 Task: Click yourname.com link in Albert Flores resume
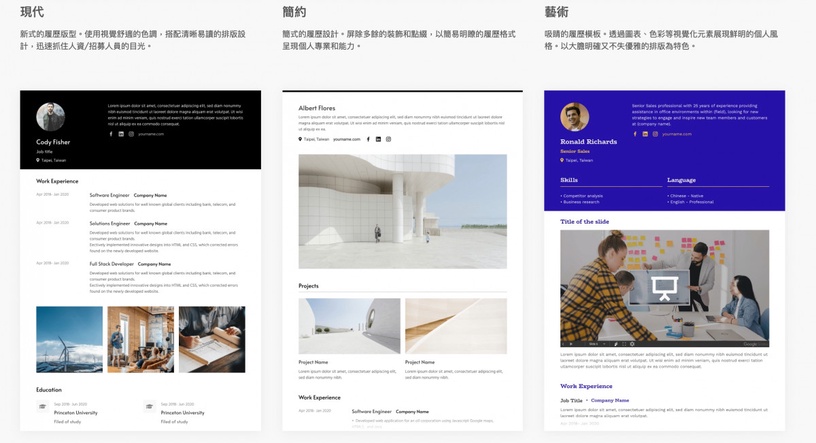(x=347, y=140)
